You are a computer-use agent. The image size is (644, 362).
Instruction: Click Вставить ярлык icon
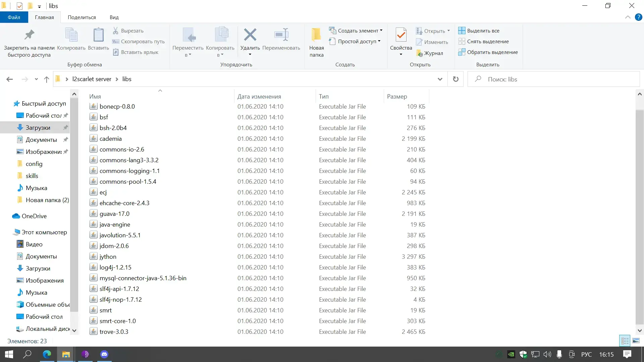click(116, 52)
